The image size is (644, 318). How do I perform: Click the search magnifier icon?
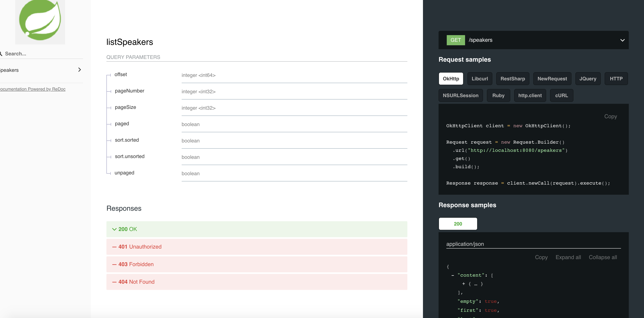[x=1, y=53]
